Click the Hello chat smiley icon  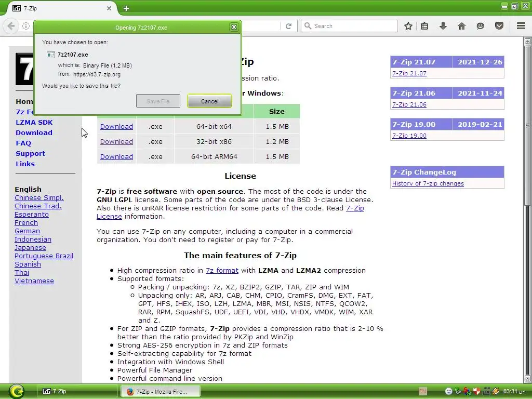coord(480,26)
